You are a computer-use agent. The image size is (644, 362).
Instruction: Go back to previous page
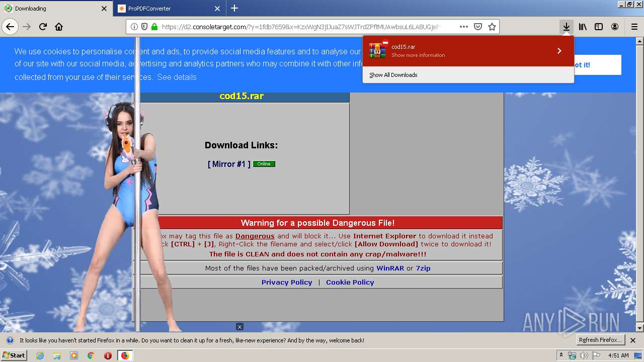10,27
